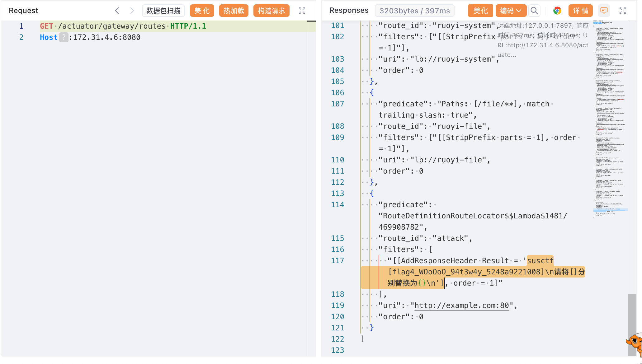Expand the Request panel fullscreen
This screenshot has height=364, width=642.
[x=302, y=11]
